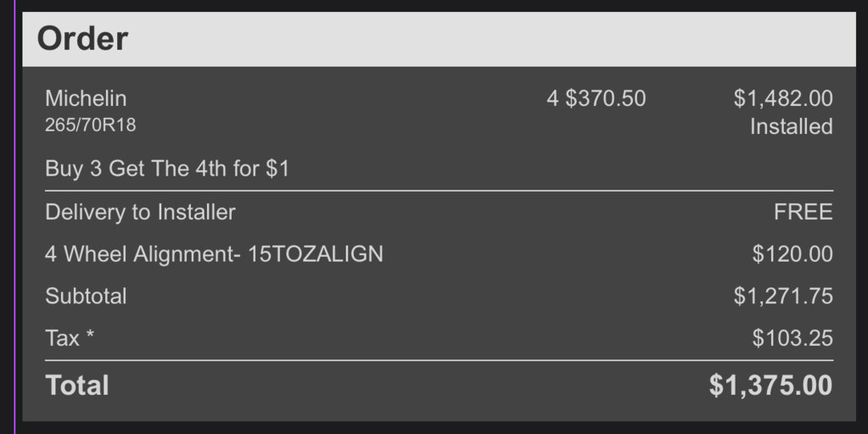Select the Michelin tire name
Screen dimensions: 868x434
click(x=86, y=98)
